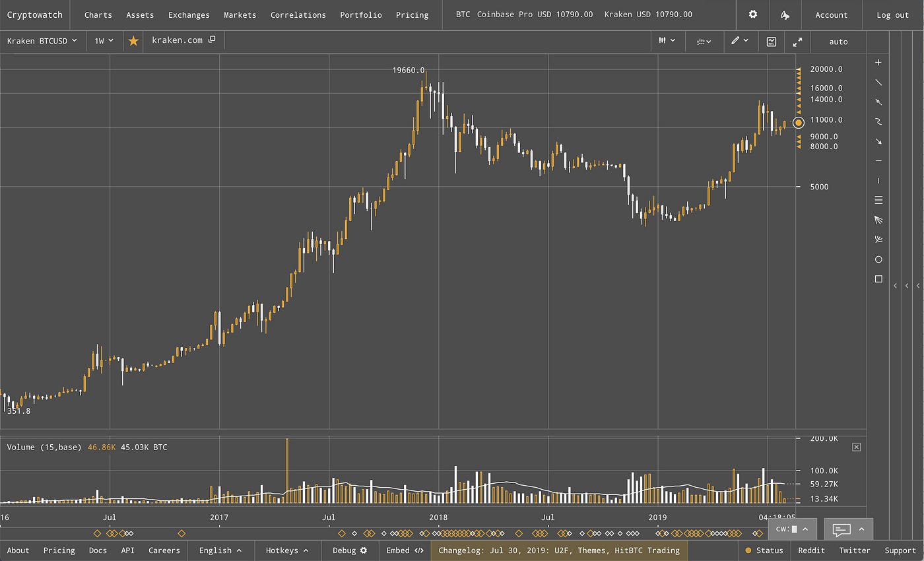Select the horizontal line tool

pyautogui.click(x=878, y=161)
